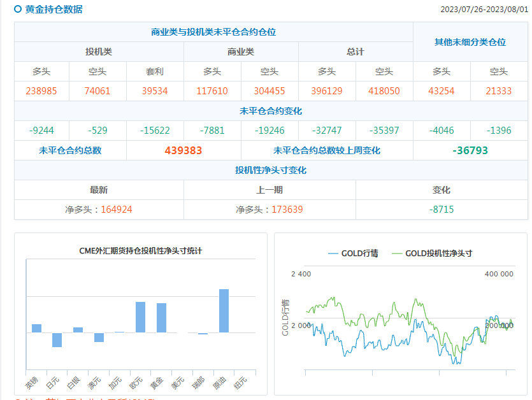Click the weekly change value -36793
This screenshot has height=400, width=532.
pyautogui.click(x=470, y=150)
